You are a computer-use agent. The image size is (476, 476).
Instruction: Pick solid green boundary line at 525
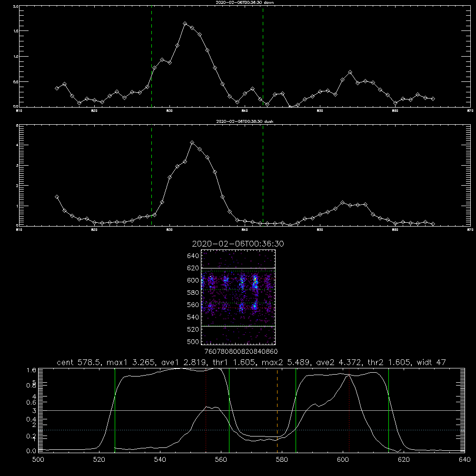click(115, 410)
